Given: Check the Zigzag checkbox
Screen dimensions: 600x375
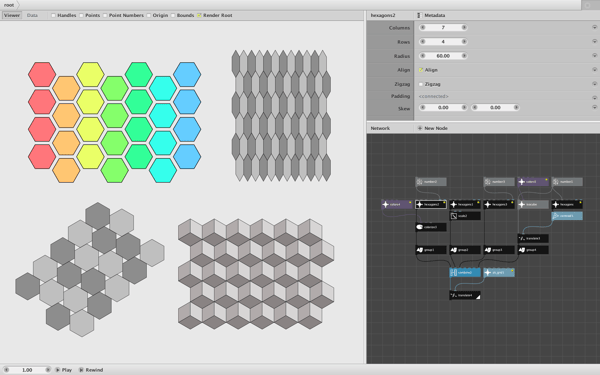Looking at the screenshot, I should (421, 84).
